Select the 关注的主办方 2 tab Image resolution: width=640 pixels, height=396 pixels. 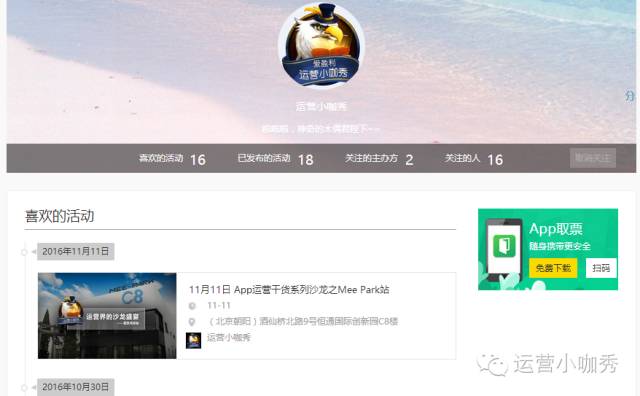point(379,159)
